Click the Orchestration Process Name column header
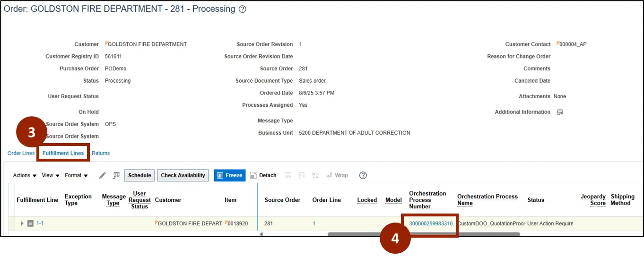 [487, 200]
